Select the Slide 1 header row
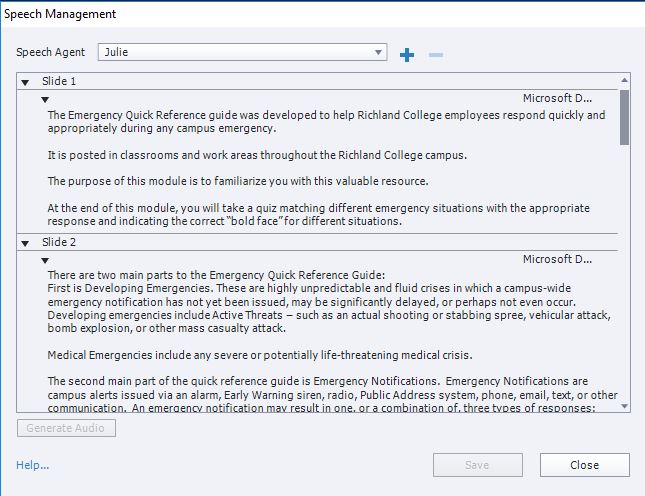The image size is (645, 496). [x=300, y=80]
